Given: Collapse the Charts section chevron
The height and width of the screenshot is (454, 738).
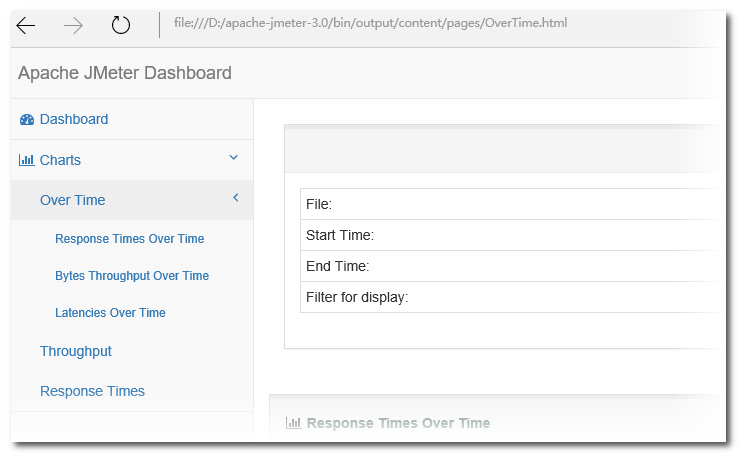Looking at the screenshot, I should (233, 158).
